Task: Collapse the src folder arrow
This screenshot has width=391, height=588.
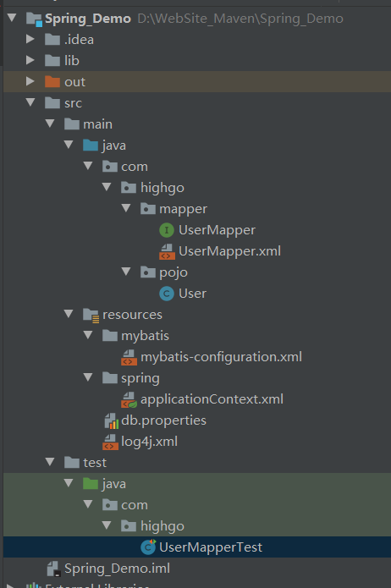Action: (x=30, y=102)
